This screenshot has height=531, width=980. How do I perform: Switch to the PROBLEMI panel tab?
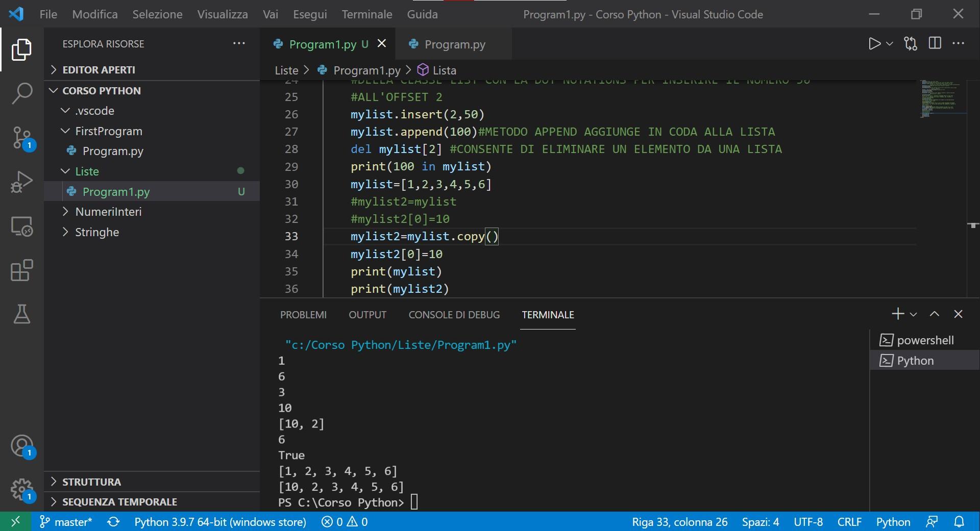[x=303, y=315]
